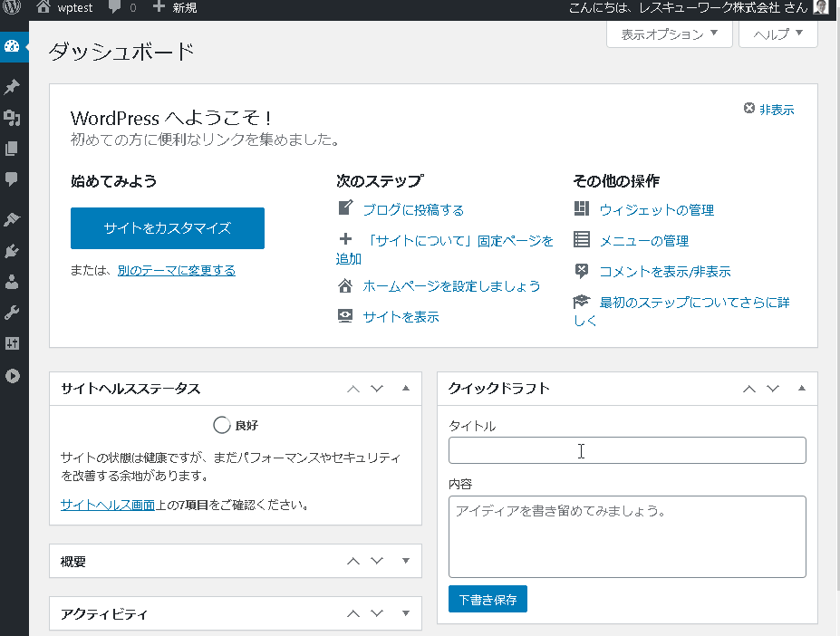
Task: Open the Plugins plug sidebar icon
Action: pos(12,250)
